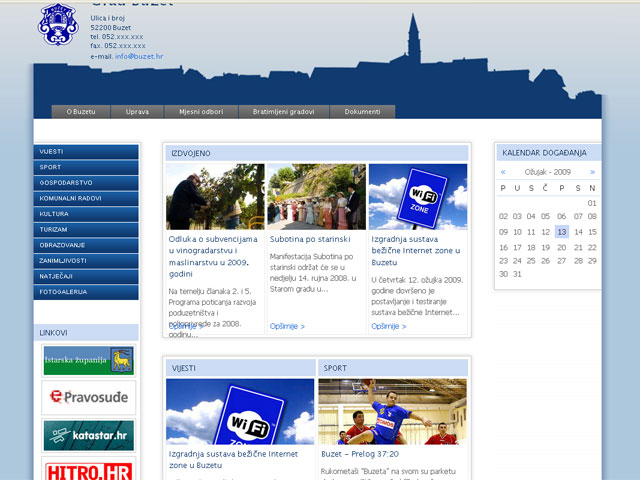Click the VIJESTI section header in the content
This screenshot has height=480, width=640.
(241, 368)
